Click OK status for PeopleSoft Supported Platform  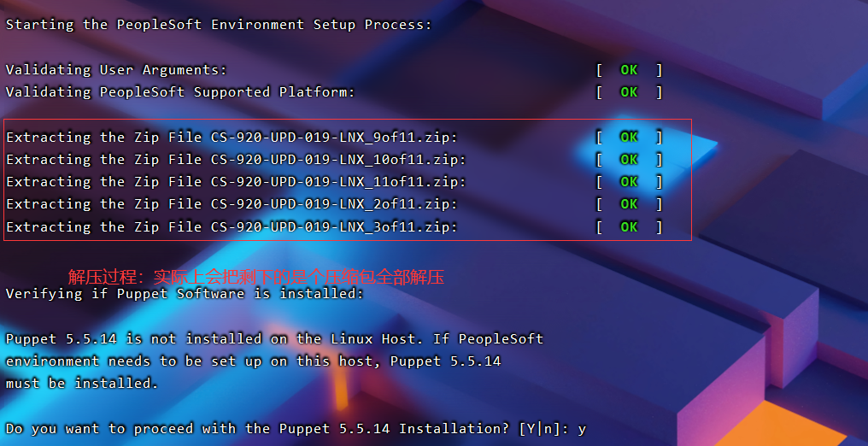click(629, 92)
